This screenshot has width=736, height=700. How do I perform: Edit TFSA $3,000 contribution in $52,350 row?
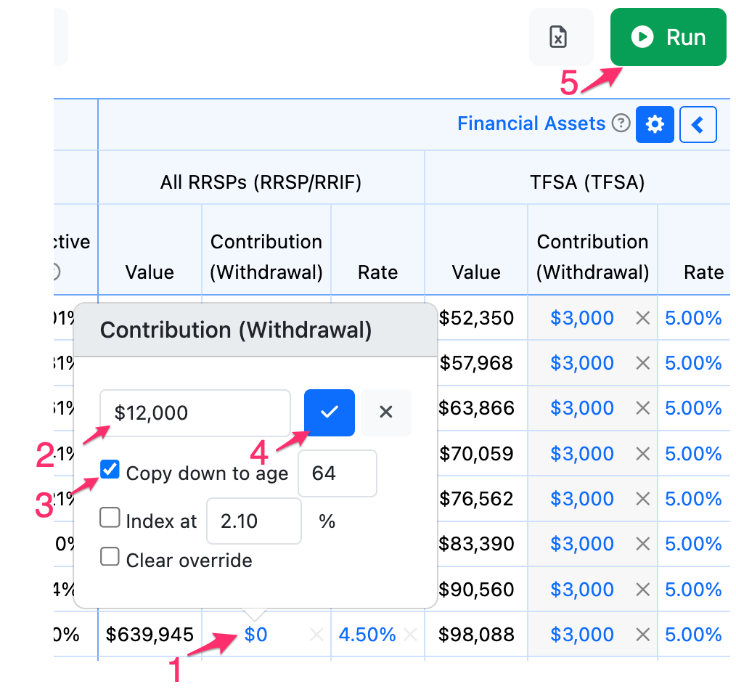[582, 318]
